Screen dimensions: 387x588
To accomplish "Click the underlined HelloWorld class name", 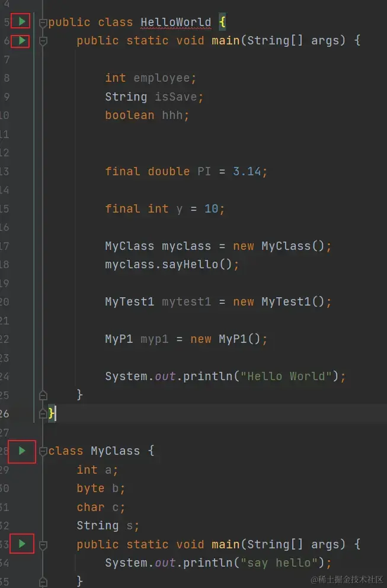I will tap(175, 22).
